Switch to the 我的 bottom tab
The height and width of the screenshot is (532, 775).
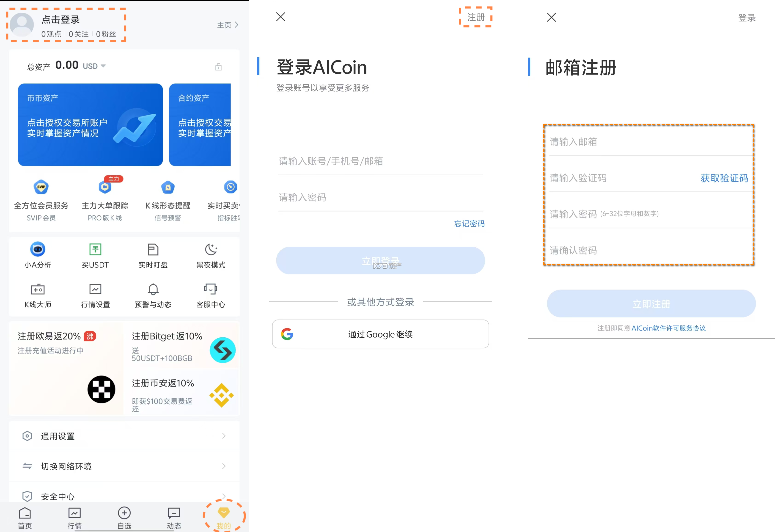pos(223,518)
